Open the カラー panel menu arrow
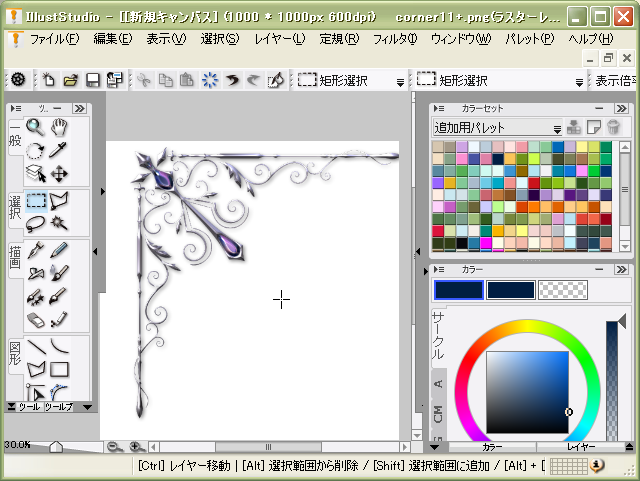This screenshot has width=640, height=481. pos(439,269)
